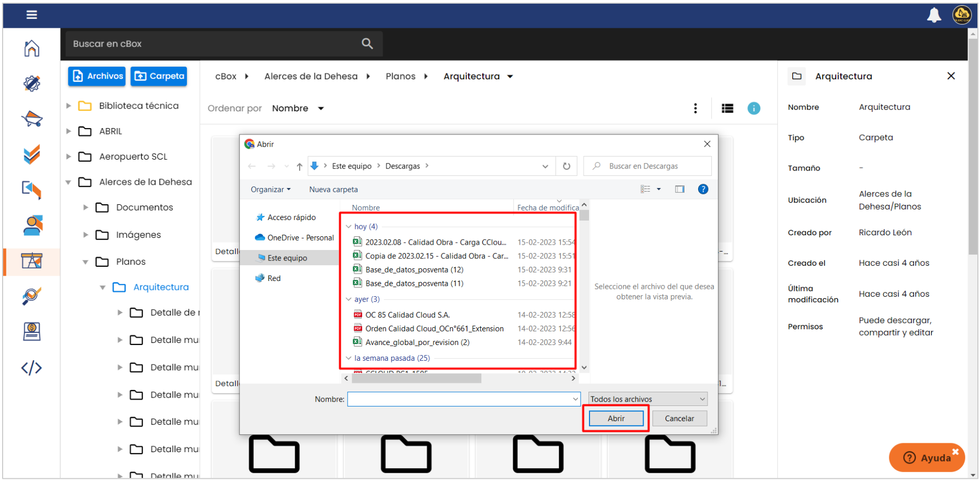Open the magnifier-tool sidebar module
Viewport: 980px width, 480px height.
point(31,296)
